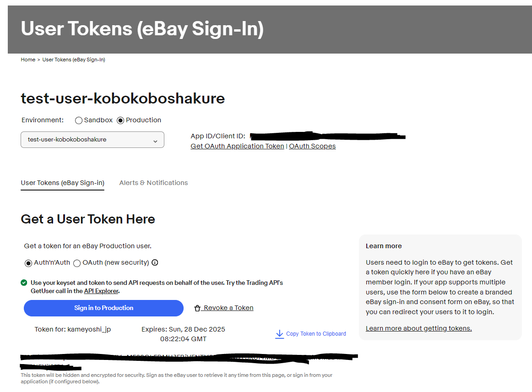
Task: Click the info icon beside OAuth option
Action: pos(155,263)
